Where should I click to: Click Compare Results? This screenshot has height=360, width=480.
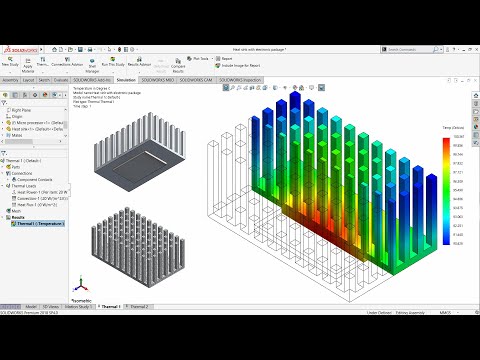[178, 65]
